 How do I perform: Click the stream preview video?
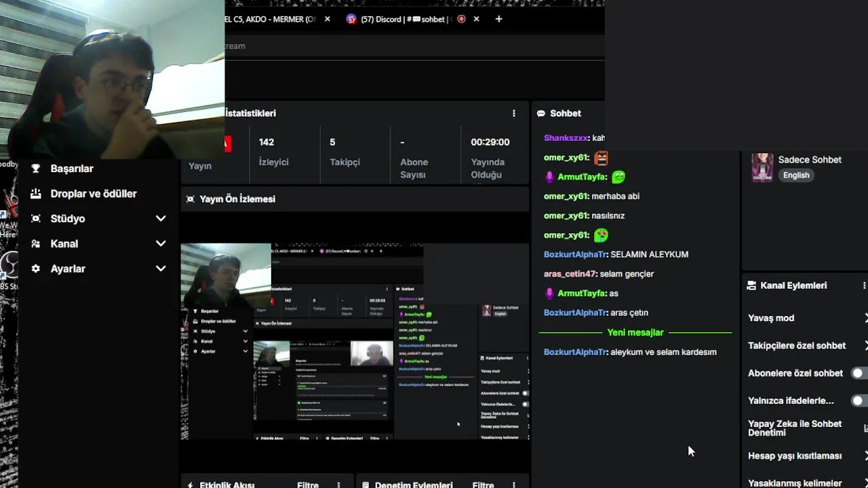(x=355, y=342)
